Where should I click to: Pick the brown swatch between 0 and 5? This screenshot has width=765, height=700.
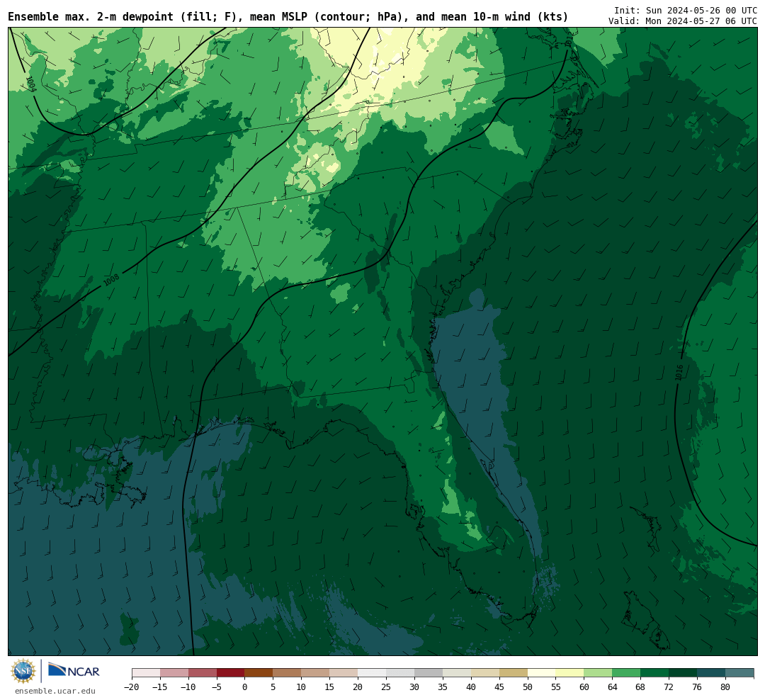point(259,673)
